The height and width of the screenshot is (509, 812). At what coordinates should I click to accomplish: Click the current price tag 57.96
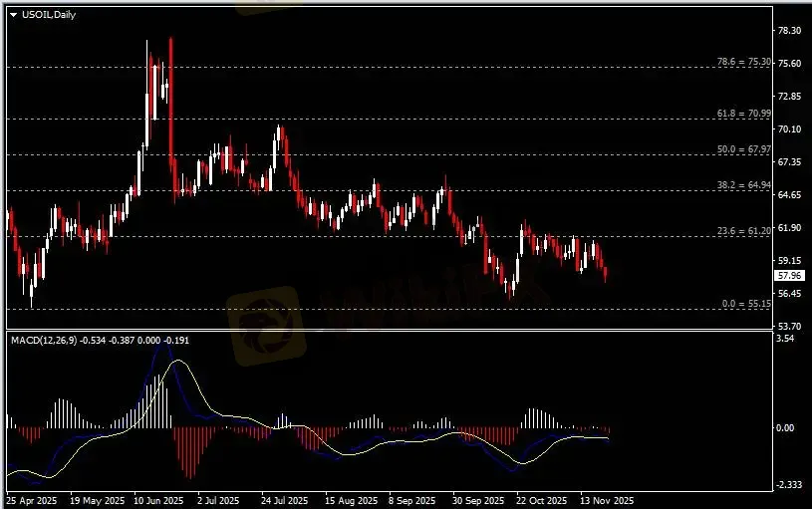(x=789, y=276)
